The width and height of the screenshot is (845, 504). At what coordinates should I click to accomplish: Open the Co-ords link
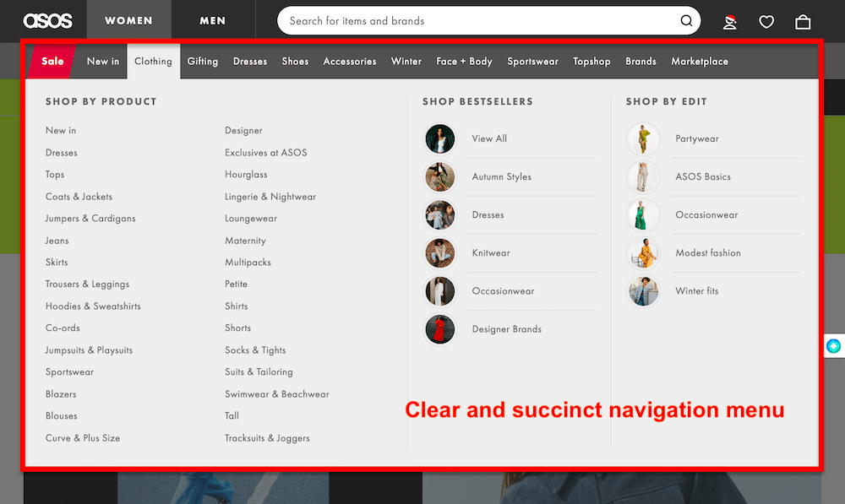coord(63,328)
